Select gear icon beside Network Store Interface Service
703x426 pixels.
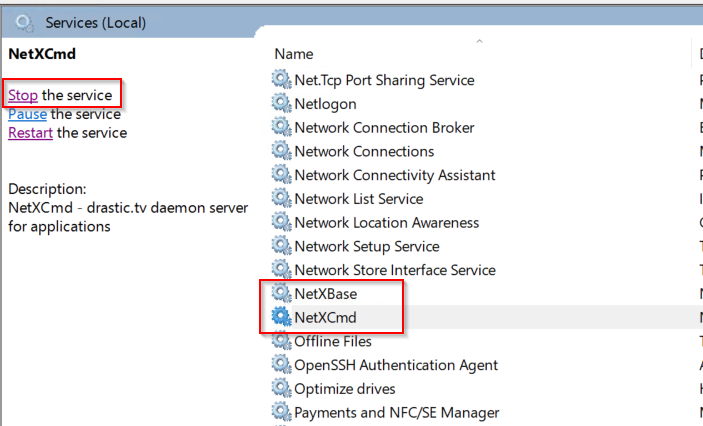(x=282, y=270)
